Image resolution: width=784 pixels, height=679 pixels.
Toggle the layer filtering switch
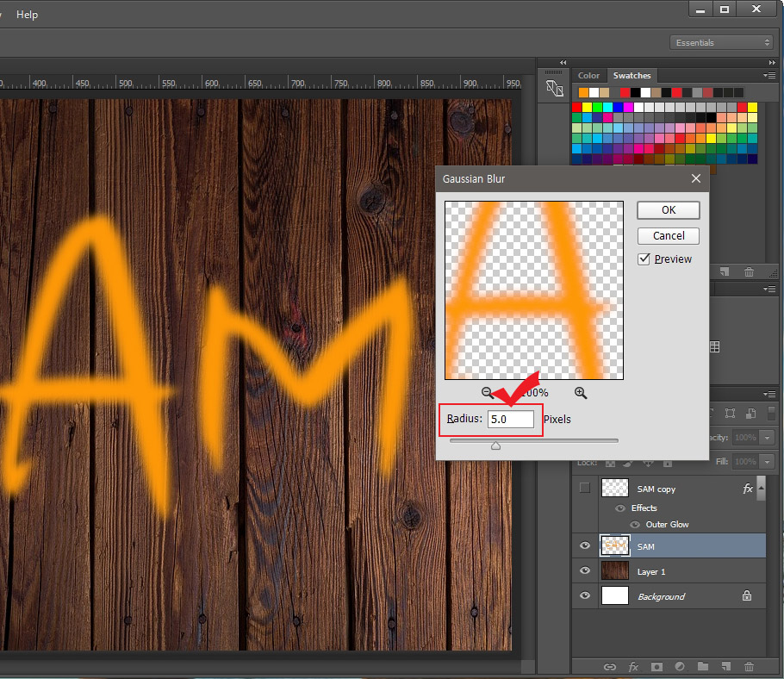coord(771,414)
